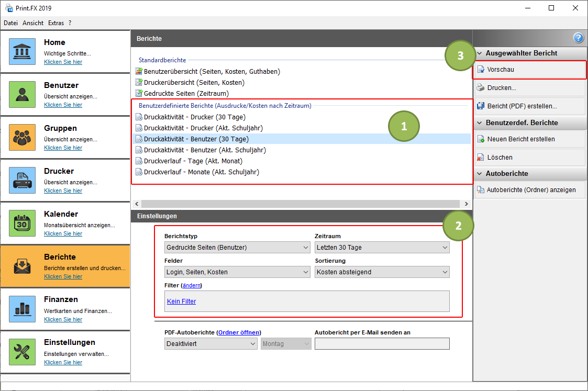This screenshot has height=391, width=588.
Task: Open Einstellungen tools icon in sidebar
Action: click(x=22, y=352)
